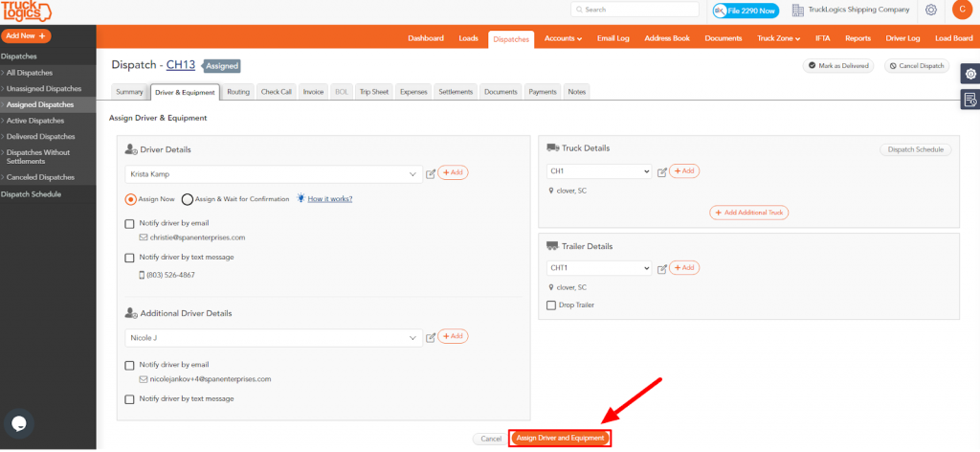Open the Settlements tab
The height and width of the screenshot is (452, 980).
point(456,92)
